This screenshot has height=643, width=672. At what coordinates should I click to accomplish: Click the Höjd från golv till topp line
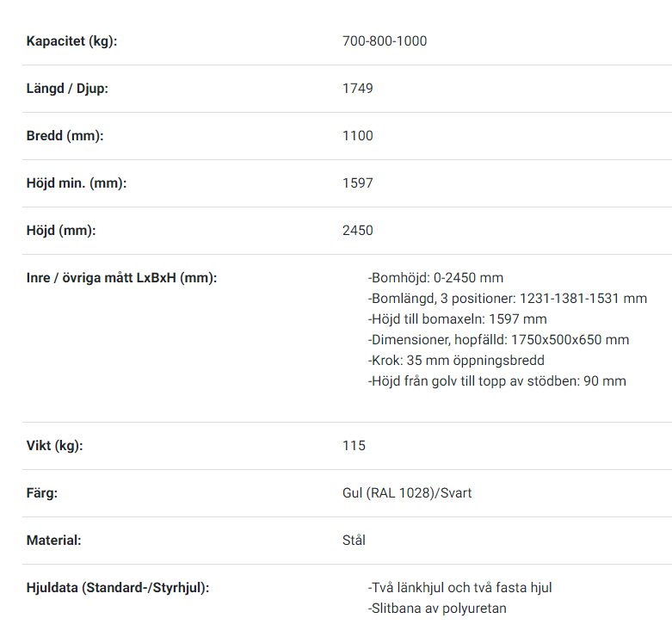pos(497,380)
